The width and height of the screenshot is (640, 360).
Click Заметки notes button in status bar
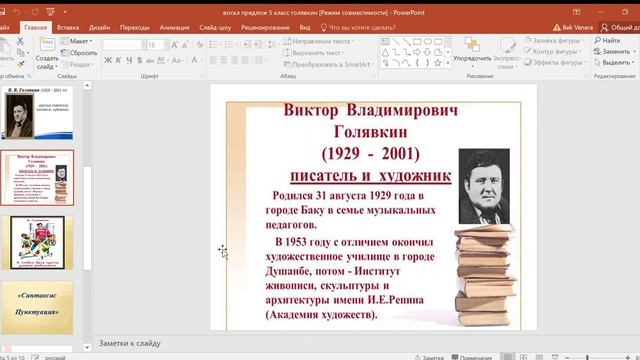pos(429,358)
